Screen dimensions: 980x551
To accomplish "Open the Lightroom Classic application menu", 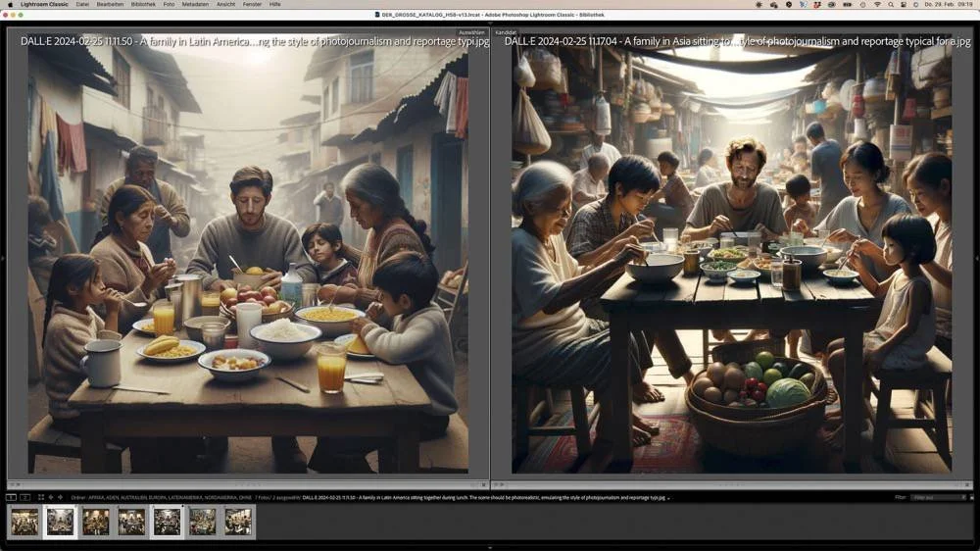I will 44,4.
